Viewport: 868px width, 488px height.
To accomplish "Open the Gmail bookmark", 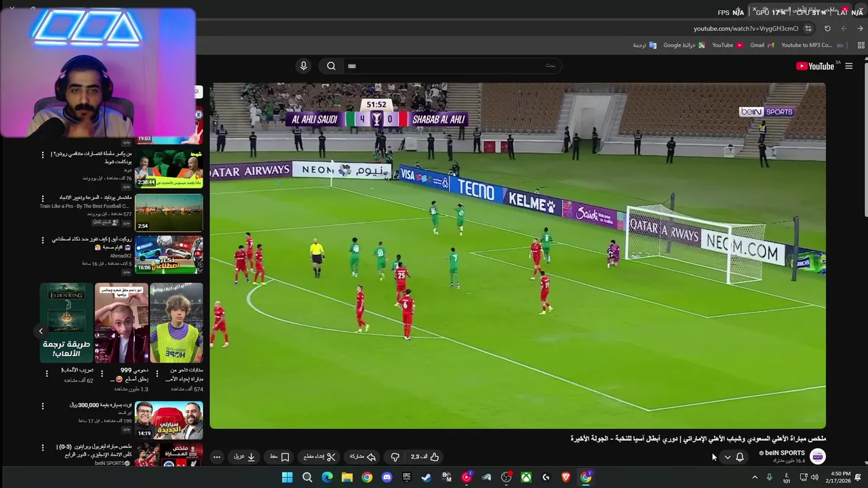I will 762,45.
